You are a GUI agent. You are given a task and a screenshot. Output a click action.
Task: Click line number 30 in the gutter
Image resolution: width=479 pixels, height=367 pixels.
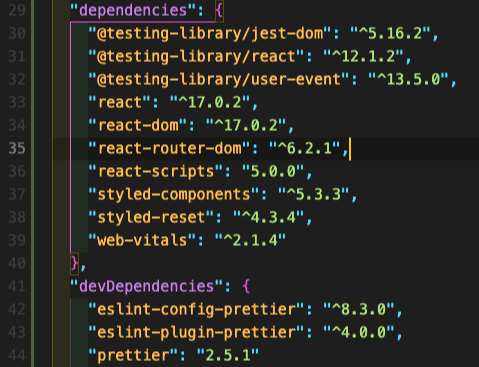pyautogui.click(x=17, y=33)
